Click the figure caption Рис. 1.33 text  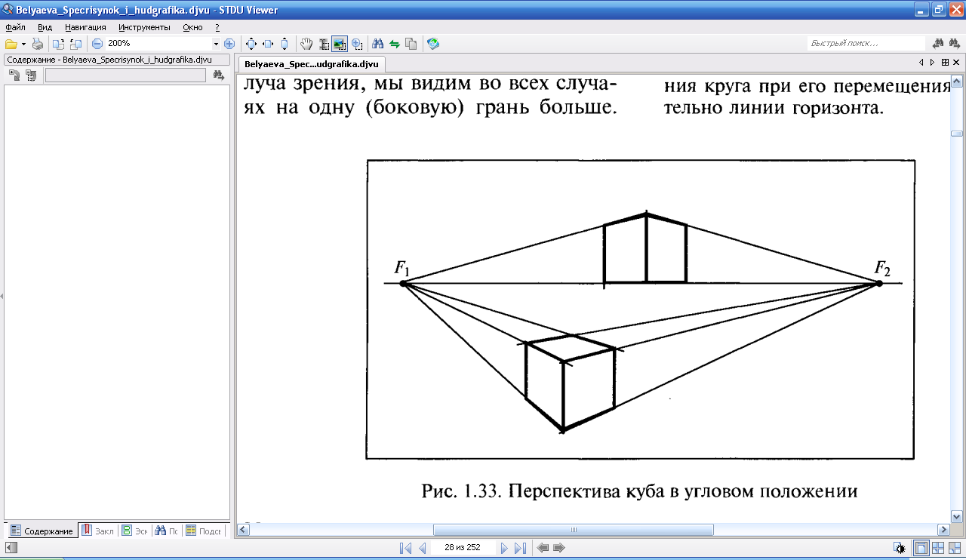tap(639, 491)
